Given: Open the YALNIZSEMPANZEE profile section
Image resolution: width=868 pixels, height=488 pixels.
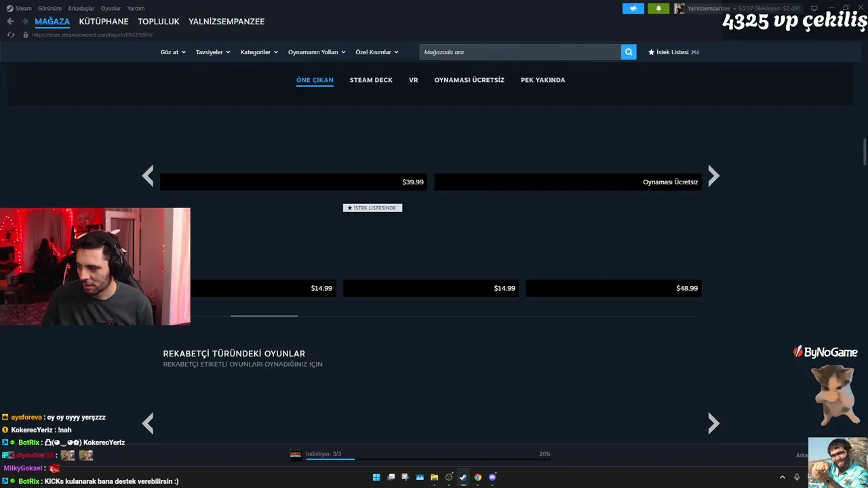Looking at the screenshot, I should pyautogui.click(x=226, y=22).
